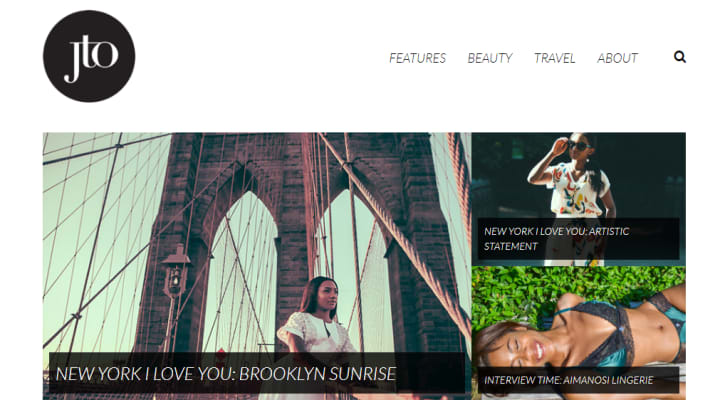Viewport: 720px width, 400px height.
Task: Open the Artistic Statement article caption
Action: [x=557, y=239]
